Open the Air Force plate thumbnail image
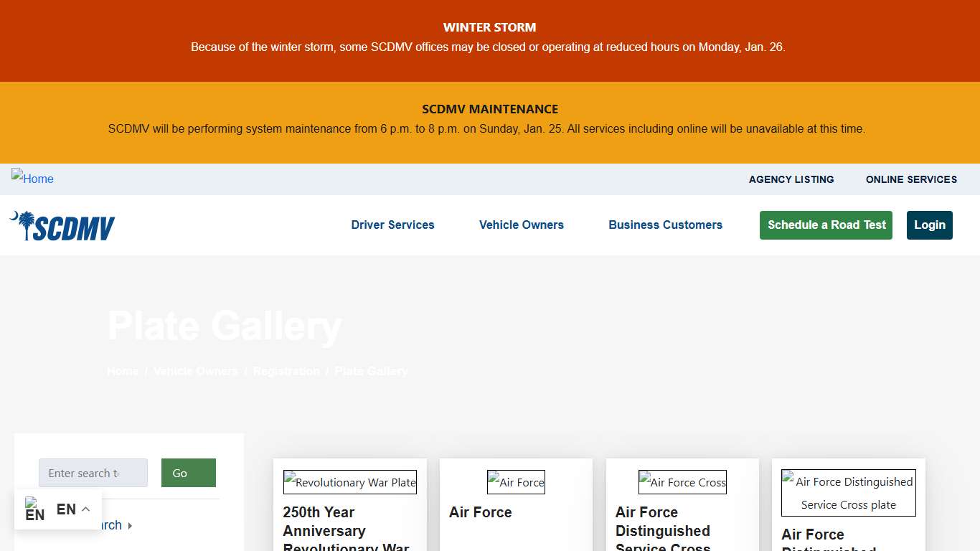The image size is (980, 551). click(516, 481)
